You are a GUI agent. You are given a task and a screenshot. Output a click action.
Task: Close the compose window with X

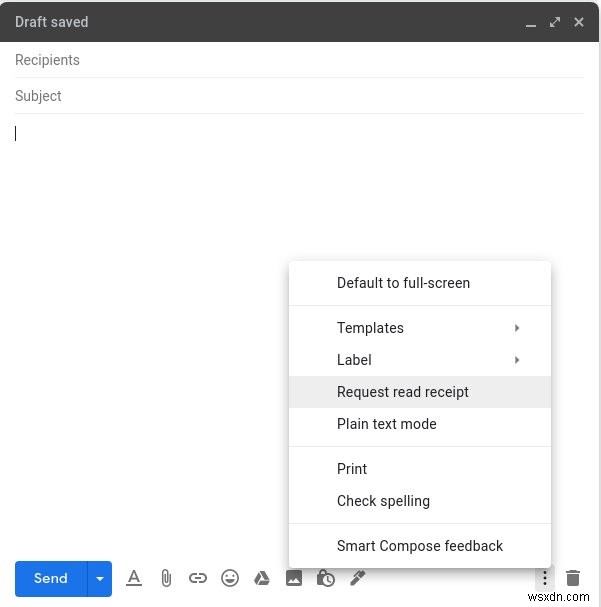point(579,22)
